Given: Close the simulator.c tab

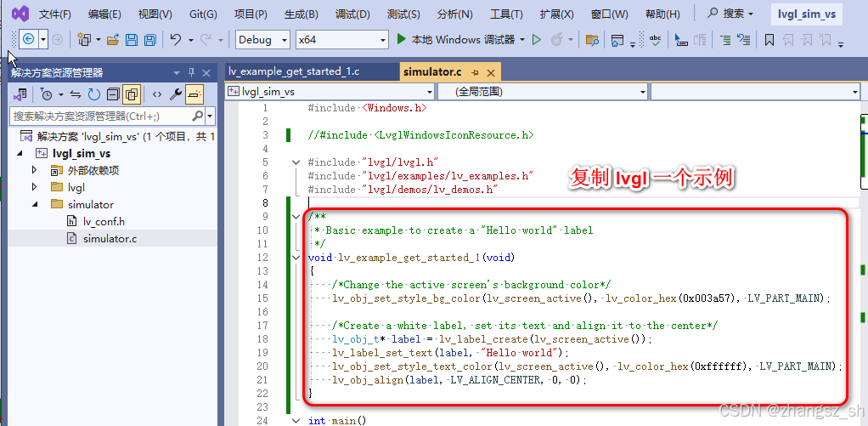Looking at the screenshot, I should pos(490,72).
